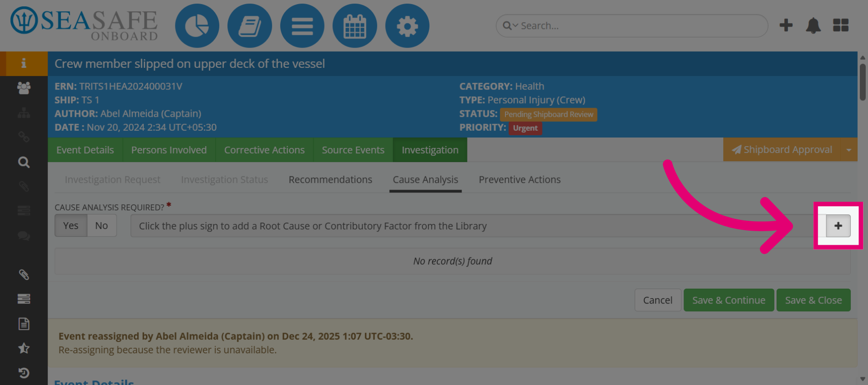The height and width of the screenshot is (385, 868).
Task: Open the bright stacked rows sidebar icon
Action: [x=24, y=299]
